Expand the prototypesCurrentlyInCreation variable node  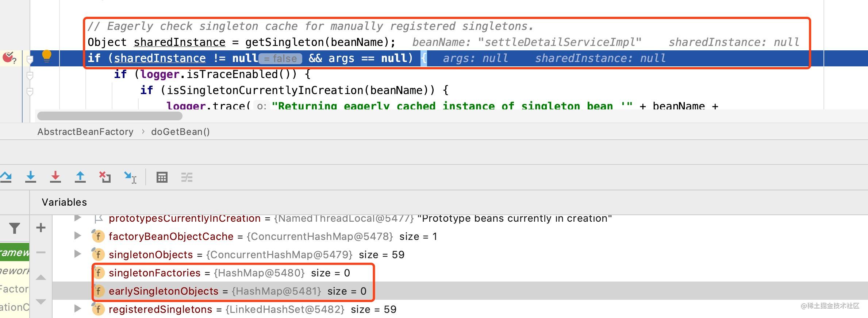pyautogui.click(x=77, y=218)
